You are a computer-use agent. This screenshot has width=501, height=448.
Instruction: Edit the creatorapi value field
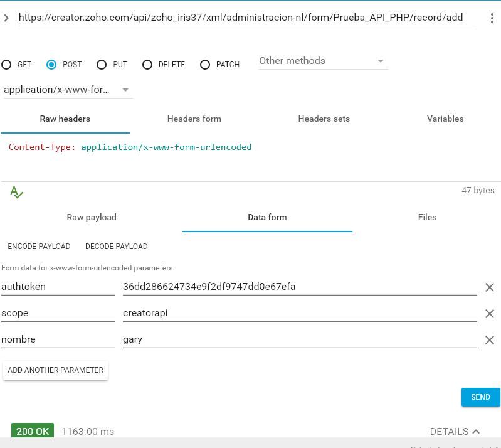click(x=300, y=313)
